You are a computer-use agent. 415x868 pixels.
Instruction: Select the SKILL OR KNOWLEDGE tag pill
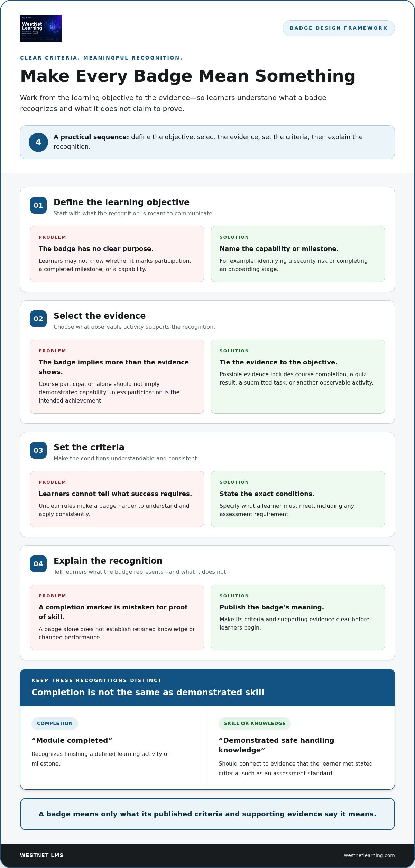(255, 723)
